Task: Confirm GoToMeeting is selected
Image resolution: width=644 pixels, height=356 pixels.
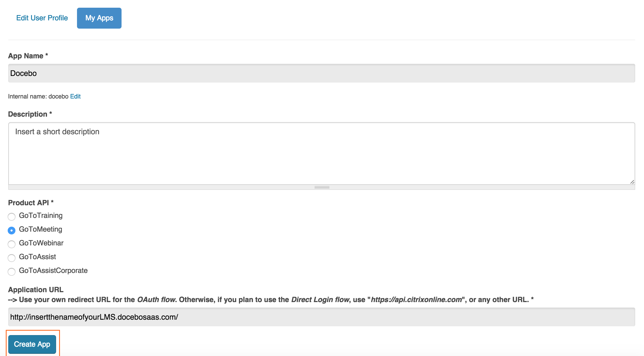Action: (x=12, y=230)
